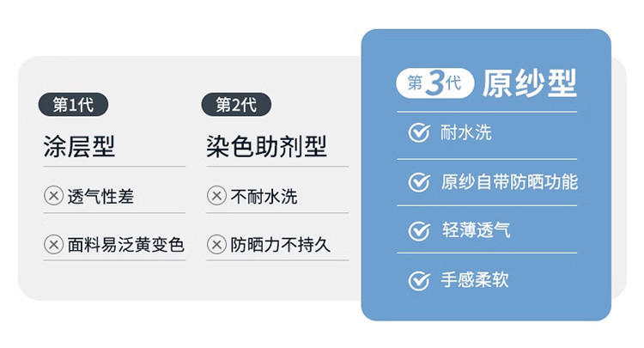Click the 染色助剂型 heading

pyautogui.click(x=266, y=147)
